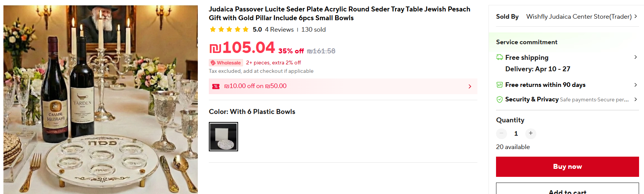Click the Wholesale tag icon
This screenshot has width=644, height=194.
pos(213,63)
